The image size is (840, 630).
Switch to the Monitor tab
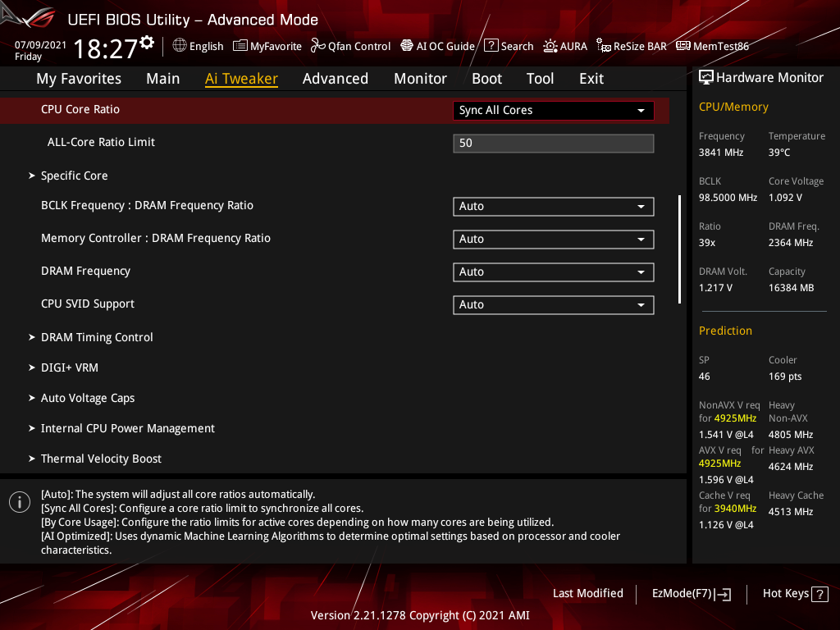(x=420, y=79)
